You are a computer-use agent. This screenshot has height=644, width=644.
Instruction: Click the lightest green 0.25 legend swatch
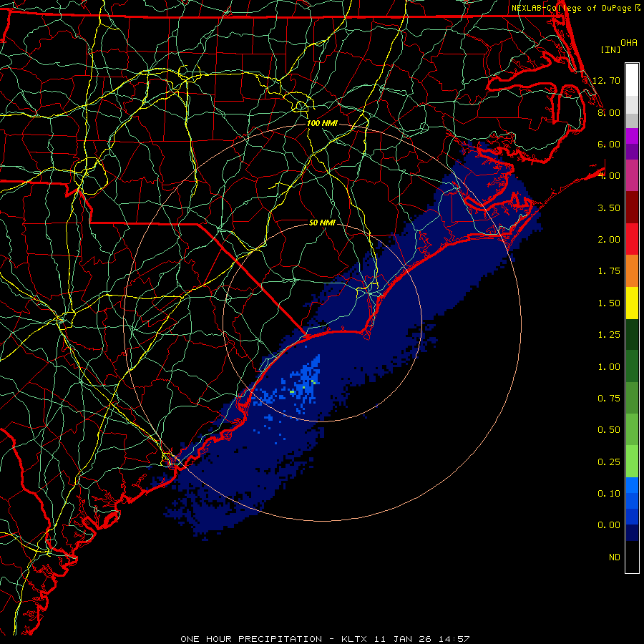(632, 462)
